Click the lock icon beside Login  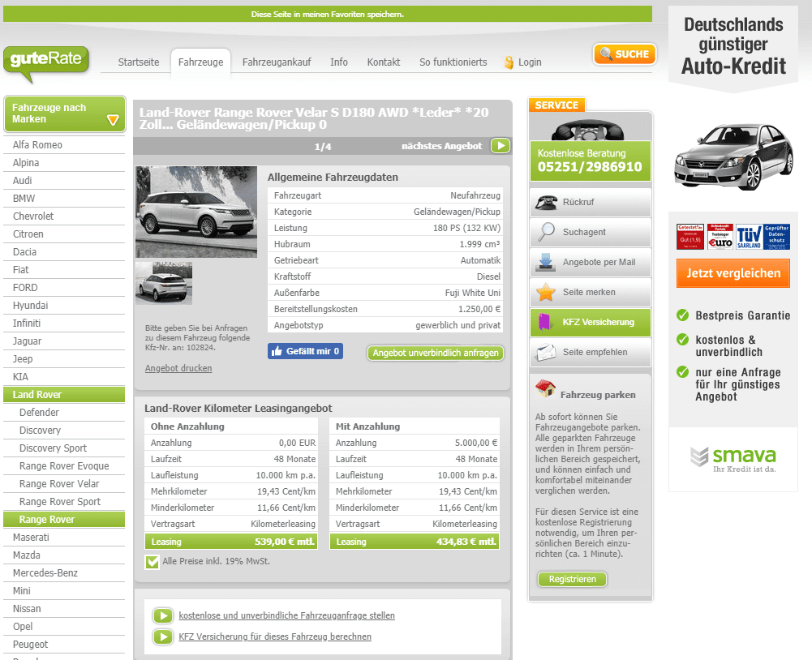tap(509, 62)
